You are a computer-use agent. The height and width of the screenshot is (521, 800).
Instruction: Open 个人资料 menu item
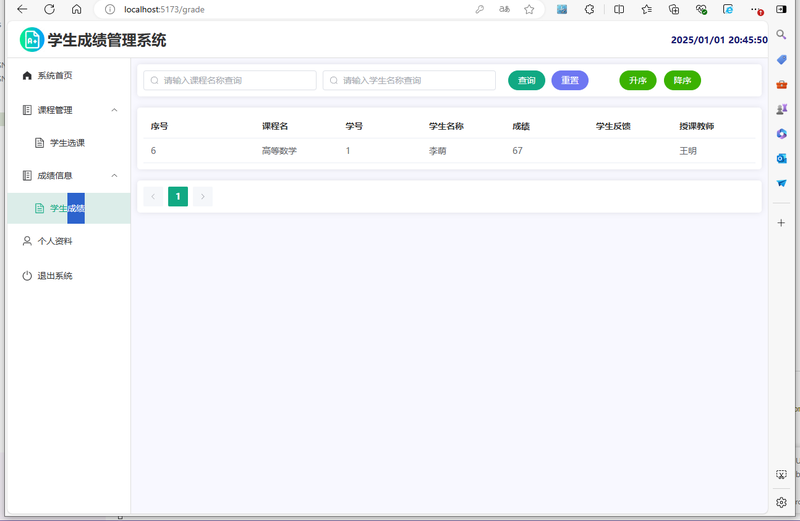pos(69,241)
